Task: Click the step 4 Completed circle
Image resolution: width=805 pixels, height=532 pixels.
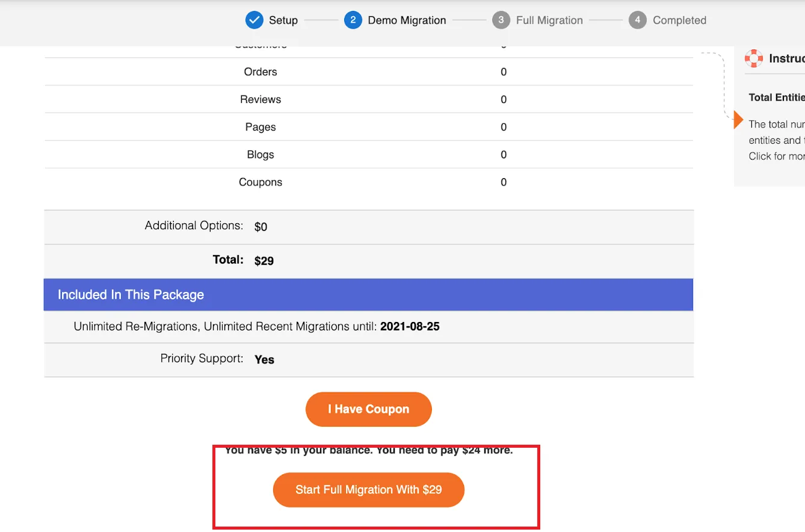Action: [x=638, y=20]
